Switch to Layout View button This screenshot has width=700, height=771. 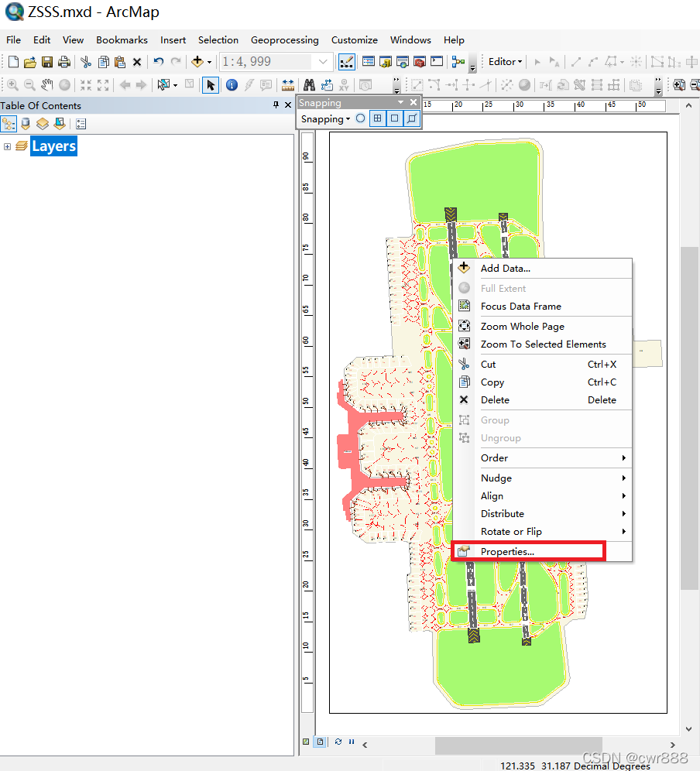tap(321, 742)
